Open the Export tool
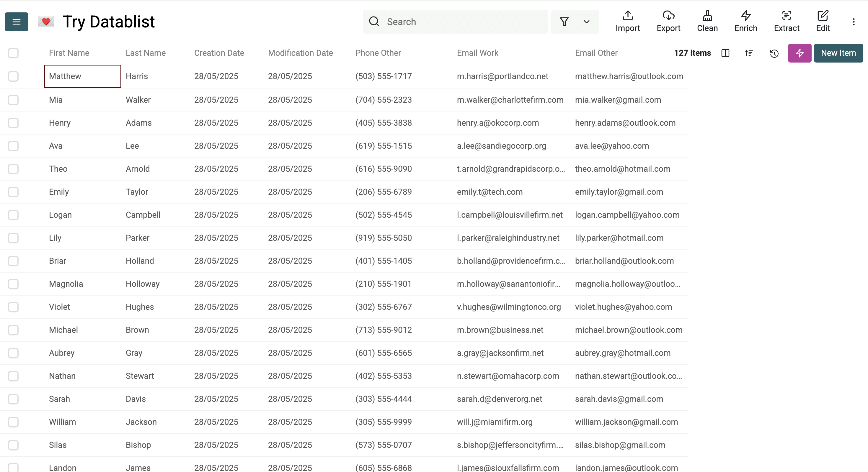The width and height of the screenshot is (868, 472). click(668, 21)
